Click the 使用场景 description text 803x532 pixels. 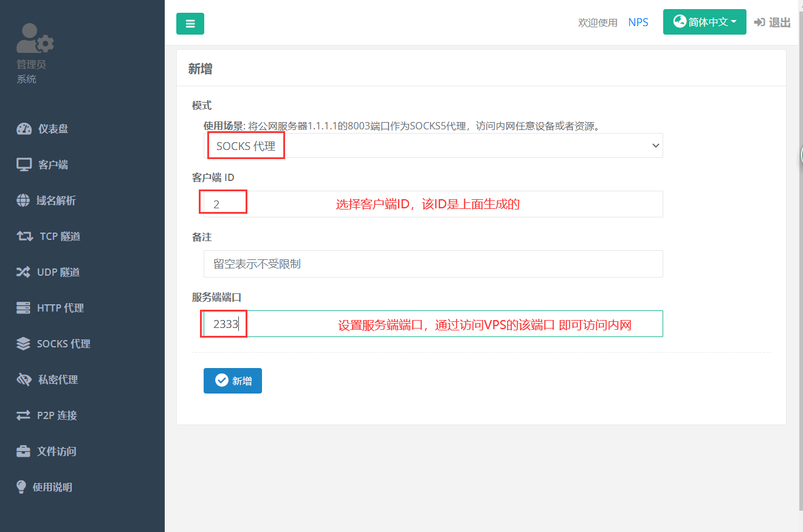pos(401,126)
